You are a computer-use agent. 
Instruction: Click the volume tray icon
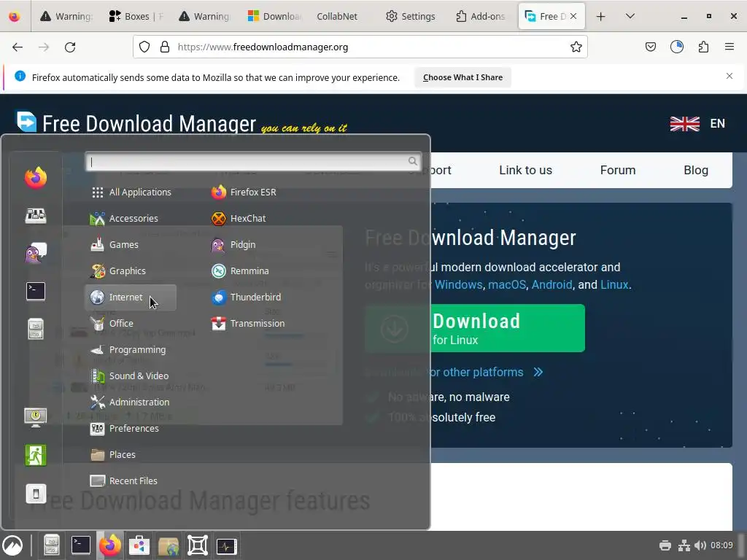point(700,545)
